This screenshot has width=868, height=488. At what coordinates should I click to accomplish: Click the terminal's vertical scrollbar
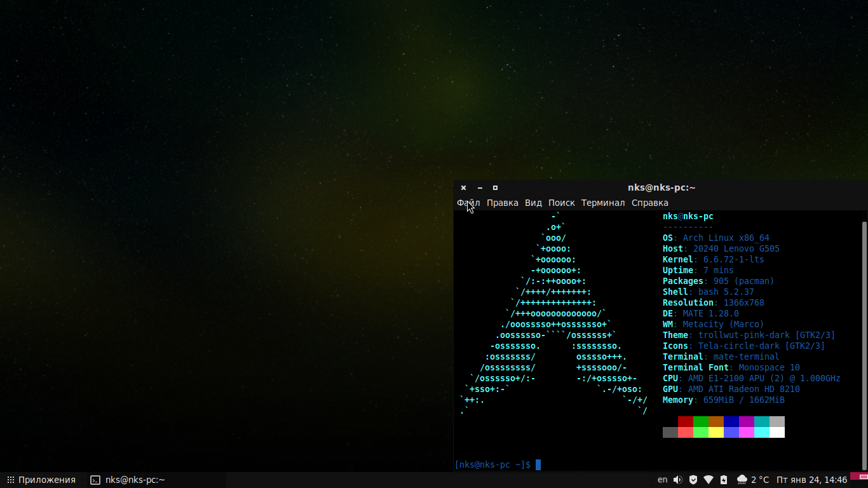point(864,344)
